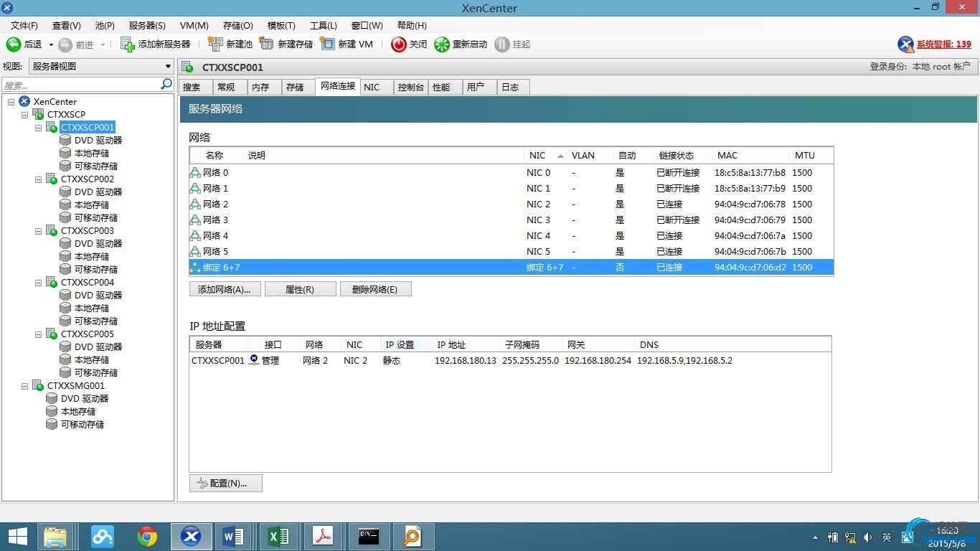The image size is (980, 551).
Task: Open Chrome from the taskbar
Action: (x=147, y=537)
